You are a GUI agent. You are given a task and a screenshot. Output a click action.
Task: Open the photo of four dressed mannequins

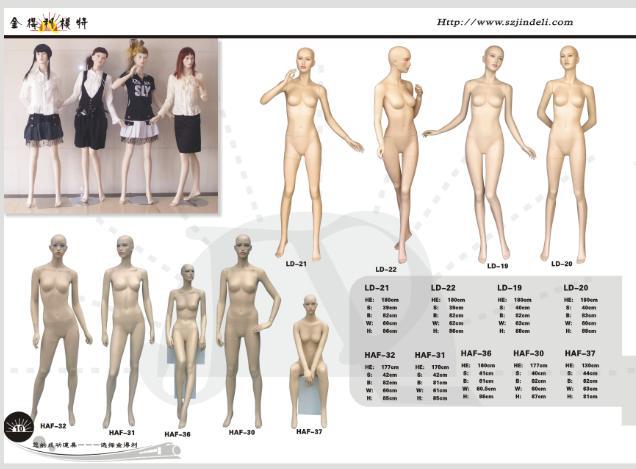click(110, 124)
